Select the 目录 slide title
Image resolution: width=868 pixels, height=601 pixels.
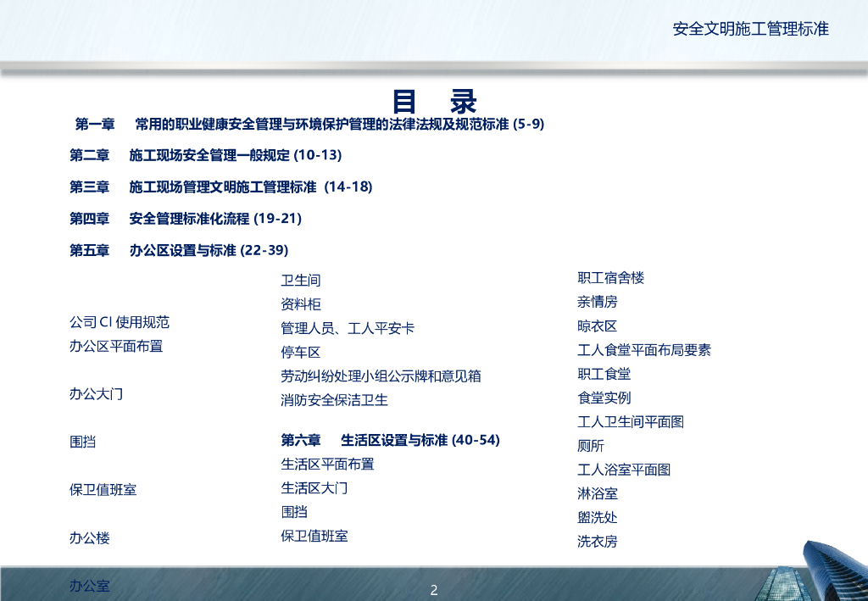435,102
